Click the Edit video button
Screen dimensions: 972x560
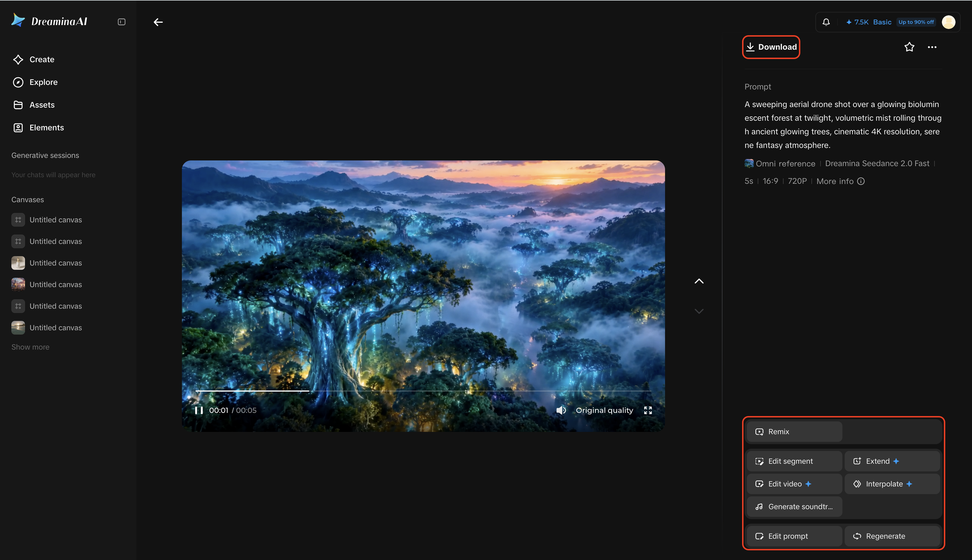coord(794,484)
